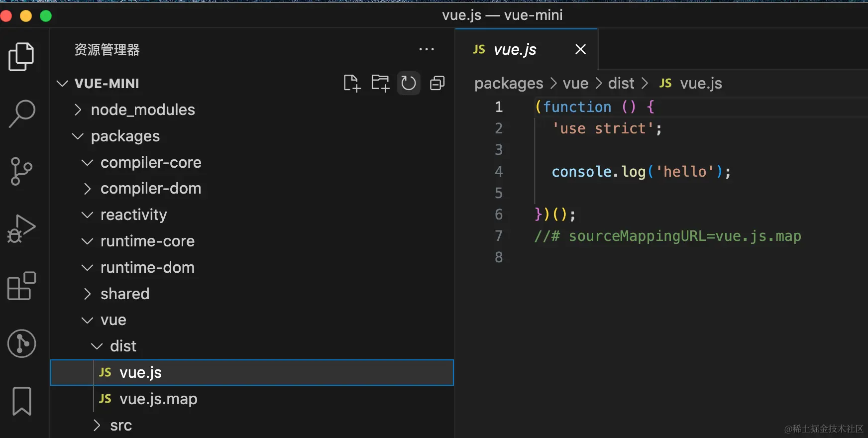Expand the node_modules folder

pos(78,109)
